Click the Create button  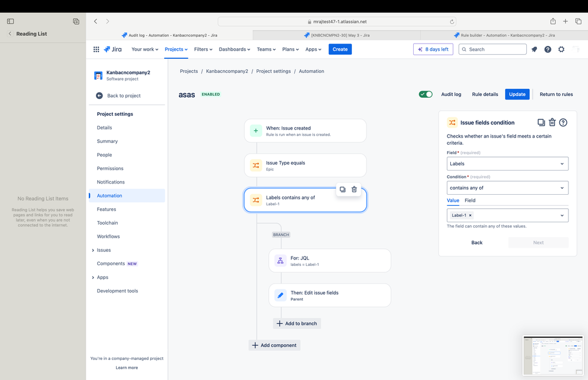click(x=340, y=49)
